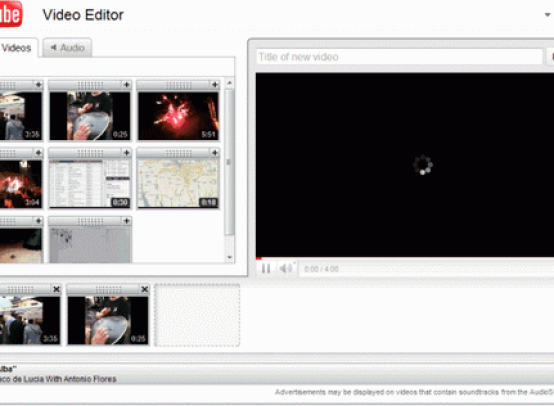Grab the drag handle above the 5:51 fireworks clip
The image size is (554, 406).
pyautogui.click(x=178, y=85)
